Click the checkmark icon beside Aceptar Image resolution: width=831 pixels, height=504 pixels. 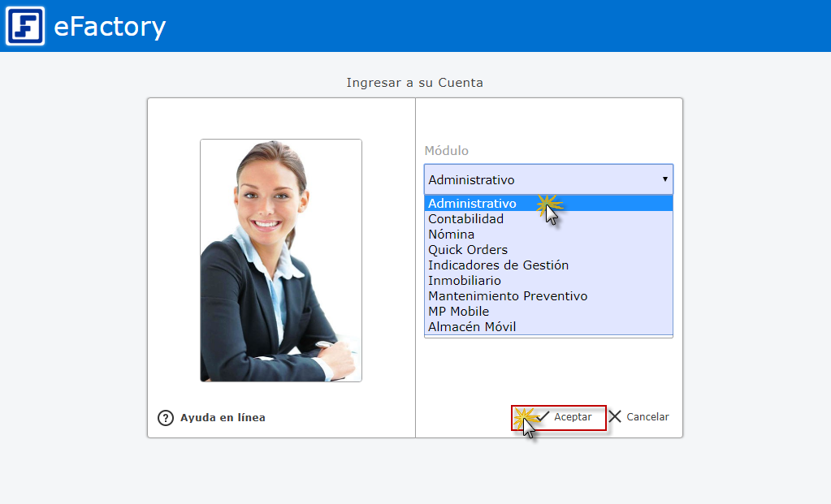(x=543, y=417)
